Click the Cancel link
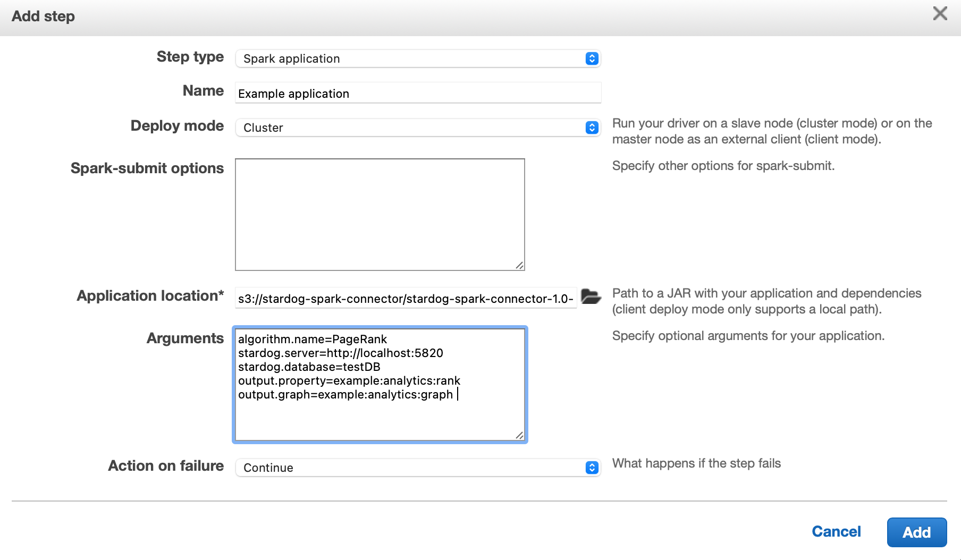 [836, 531]
